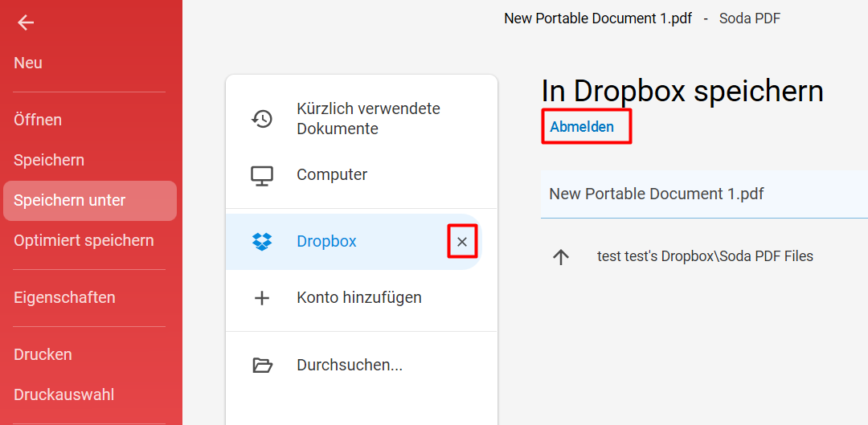Image resolution: width=868 pixels, height=425 pixels.
Task: Open Durchsuchen... to browse files
Action: pos(350,366)
